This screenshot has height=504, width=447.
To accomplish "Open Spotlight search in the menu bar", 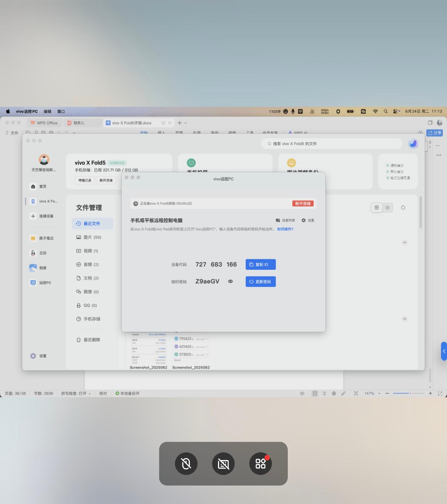I will pyautogui.click(x=385, y=111).
